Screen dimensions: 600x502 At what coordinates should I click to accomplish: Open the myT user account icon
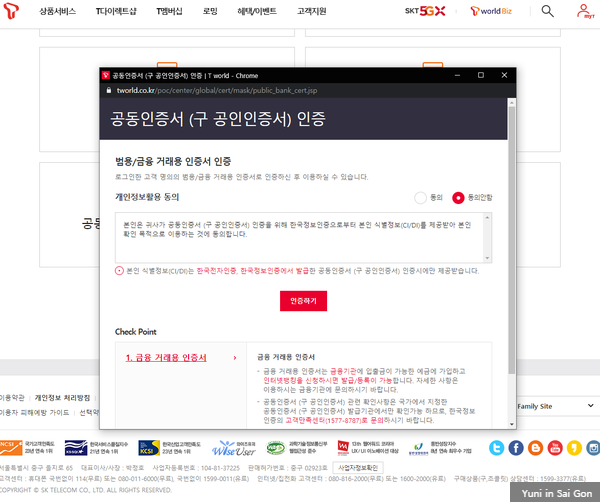[585, 11]
